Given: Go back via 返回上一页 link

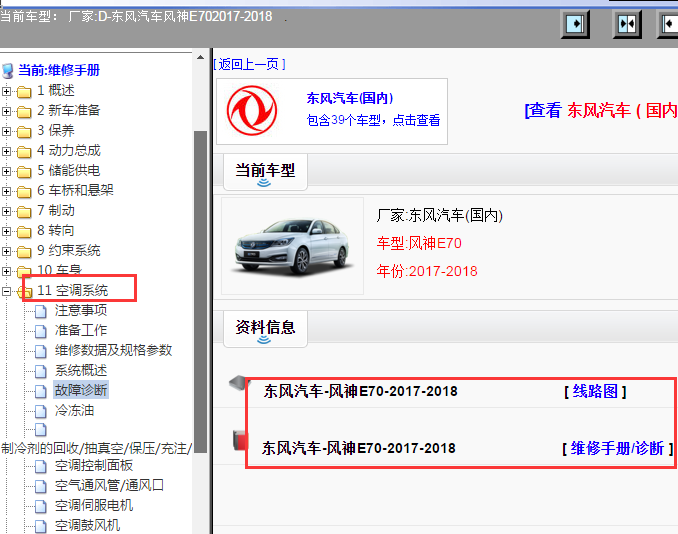Looking at the screenshot, I should coord(249,64).
